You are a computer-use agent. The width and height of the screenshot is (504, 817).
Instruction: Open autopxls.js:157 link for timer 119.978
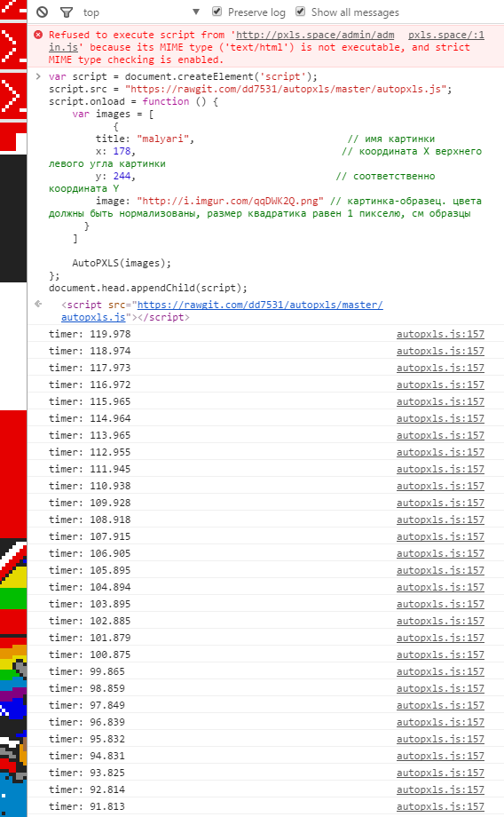click(440, 334)
